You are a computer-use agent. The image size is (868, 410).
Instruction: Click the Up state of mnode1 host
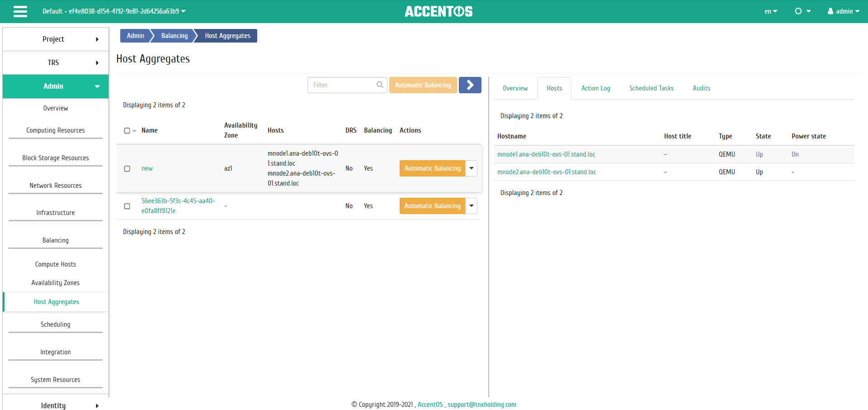[759, 154]
